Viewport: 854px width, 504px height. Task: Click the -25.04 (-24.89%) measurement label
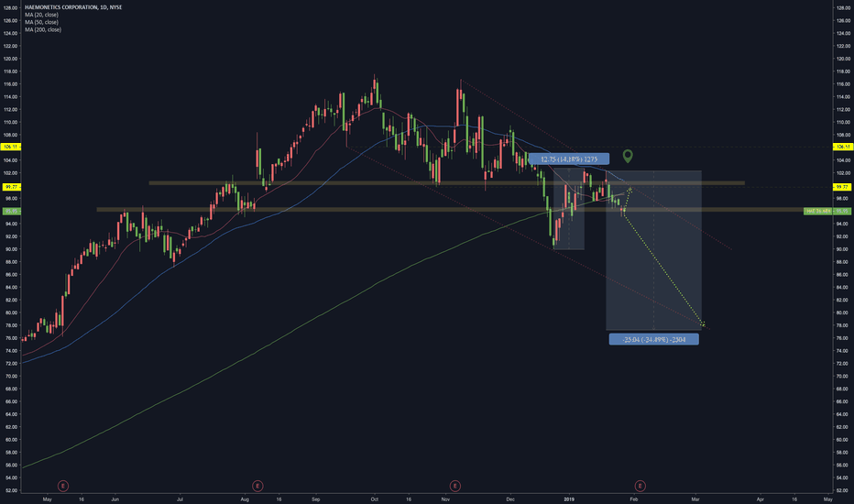pyautogui.click(x=653, y=339)
